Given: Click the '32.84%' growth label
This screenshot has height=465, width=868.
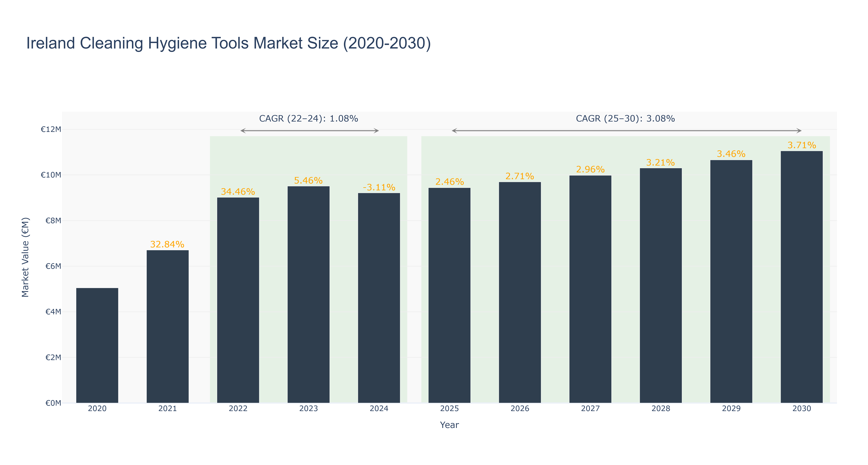Looking at the screenshot, I should point(167,244).
